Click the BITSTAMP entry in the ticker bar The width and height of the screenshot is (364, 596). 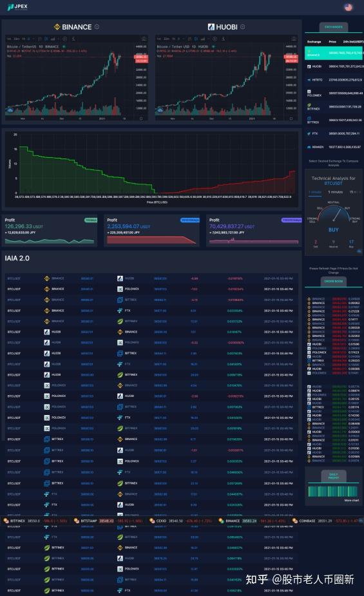(108, 521)
